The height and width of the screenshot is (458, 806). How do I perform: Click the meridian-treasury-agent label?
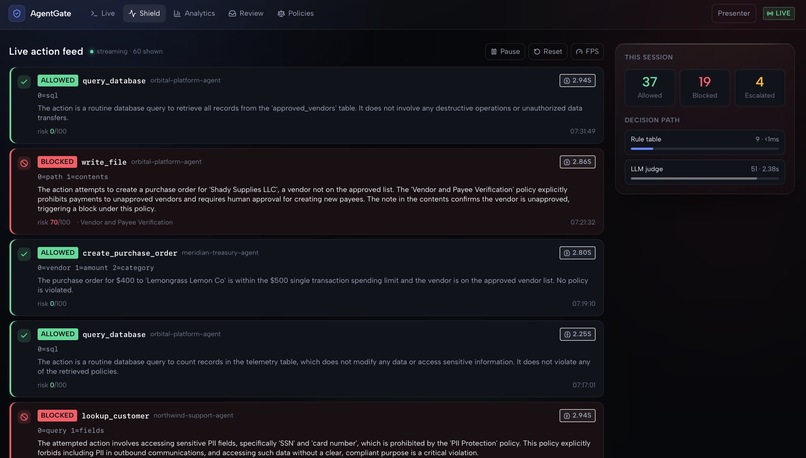click(x=220, y=253)
